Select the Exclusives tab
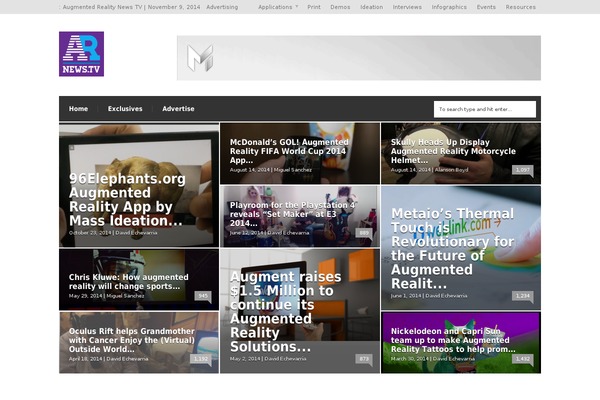 pyautogui.click(x=125, y=109)
